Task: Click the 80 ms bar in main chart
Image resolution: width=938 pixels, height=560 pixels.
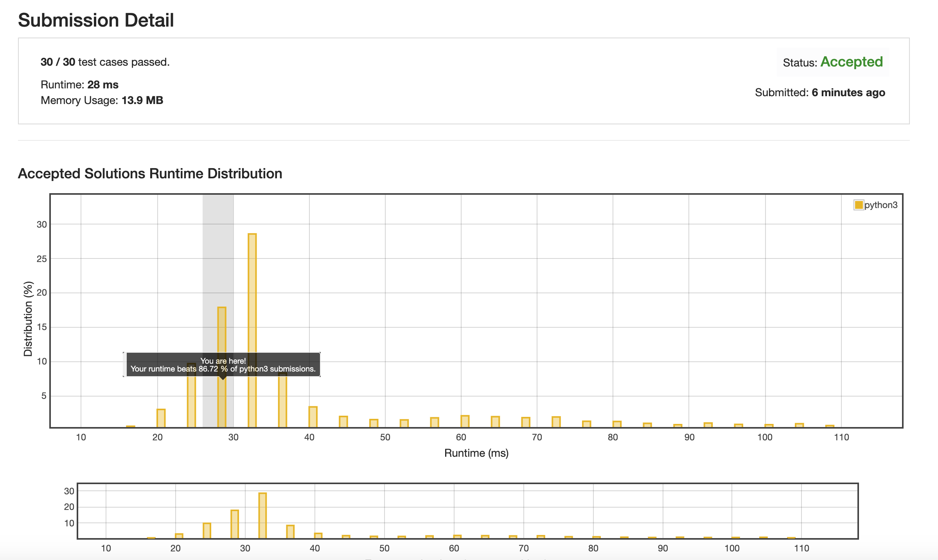Action: point(617,424)
